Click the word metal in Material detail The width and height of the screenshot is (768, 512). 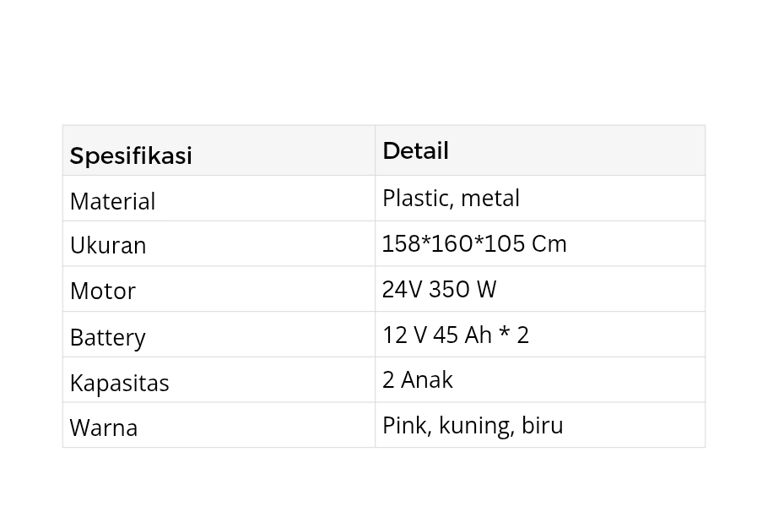coord(490,198)
